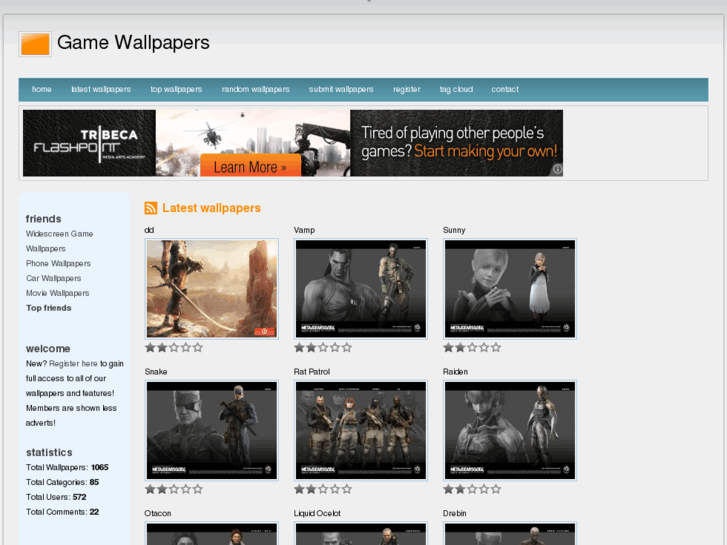Rate Rat Patrol wallpaper five stars
Screen dimensions: 727x545
pyautogui.click(x=347, y=489)
